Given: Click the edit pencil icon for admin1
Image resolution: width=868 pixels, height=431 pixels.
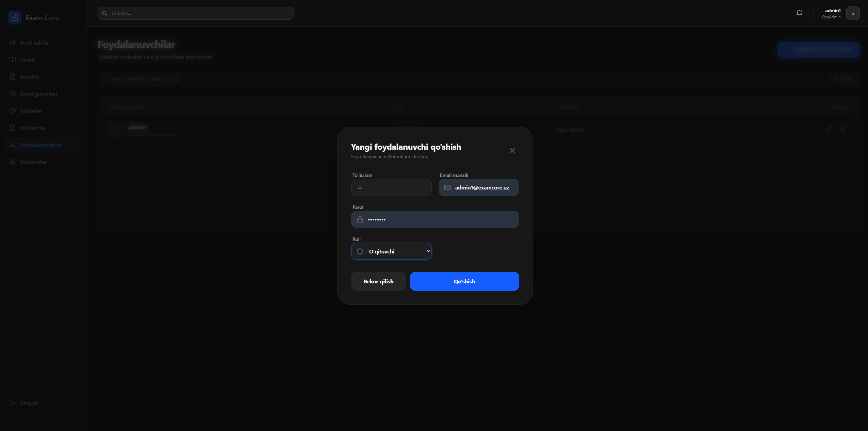Looking at the screenshot, I should tap(829, 129).
